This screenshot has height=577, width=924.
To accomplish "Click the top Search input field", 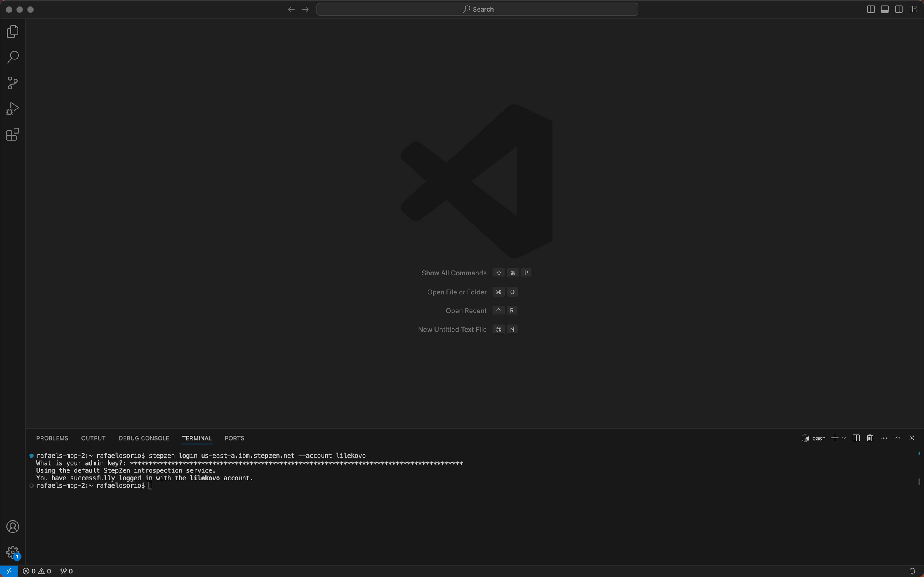I will 477,9.
